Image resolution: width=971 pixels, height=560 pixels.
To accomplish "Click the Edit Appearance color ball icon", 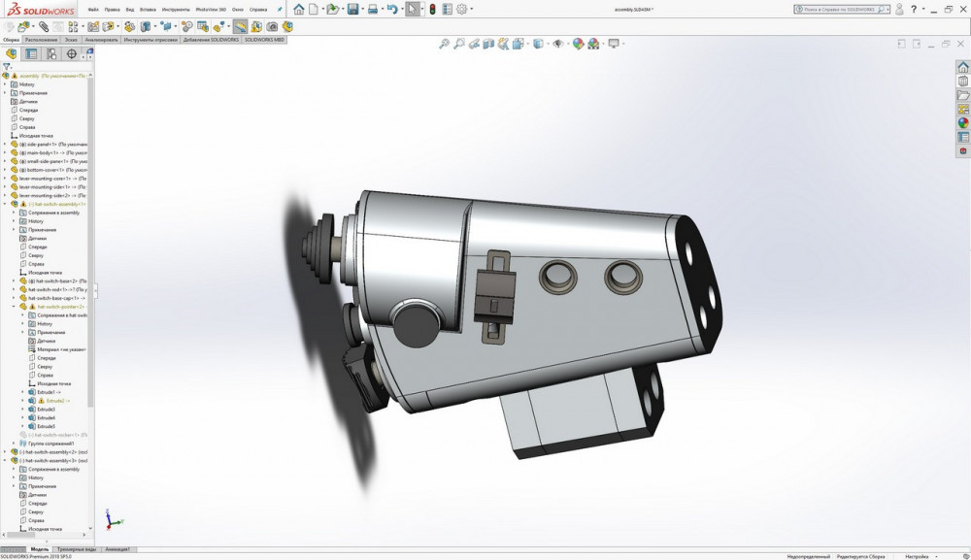I will point(579,44).
